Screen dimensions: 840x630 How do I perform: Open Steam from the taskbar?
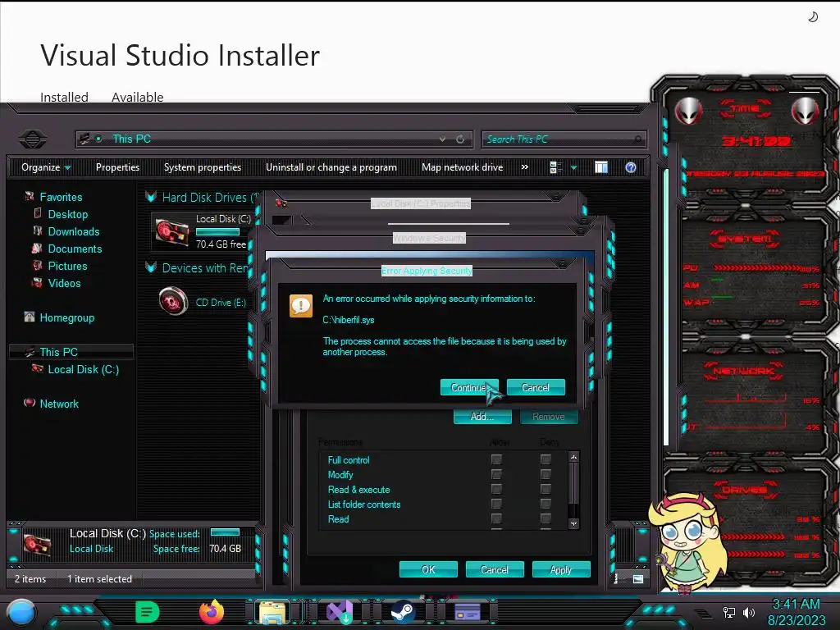tap(403, 612)
